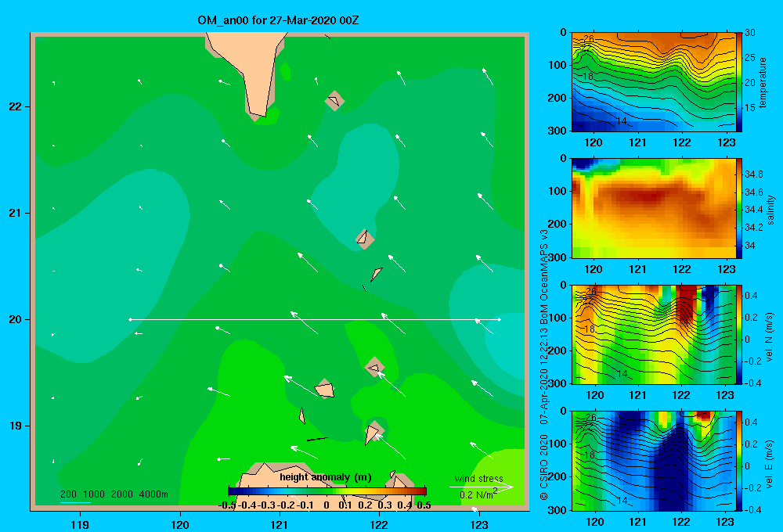
Task: Click the '30' value on temperature scale
Action: pos(750,33)
